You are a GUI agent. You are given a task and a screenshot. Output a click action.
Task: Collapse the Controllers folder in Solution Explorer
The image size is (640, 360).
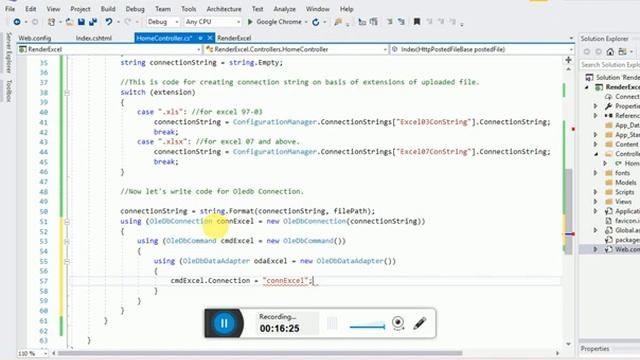tap(596, 154)
